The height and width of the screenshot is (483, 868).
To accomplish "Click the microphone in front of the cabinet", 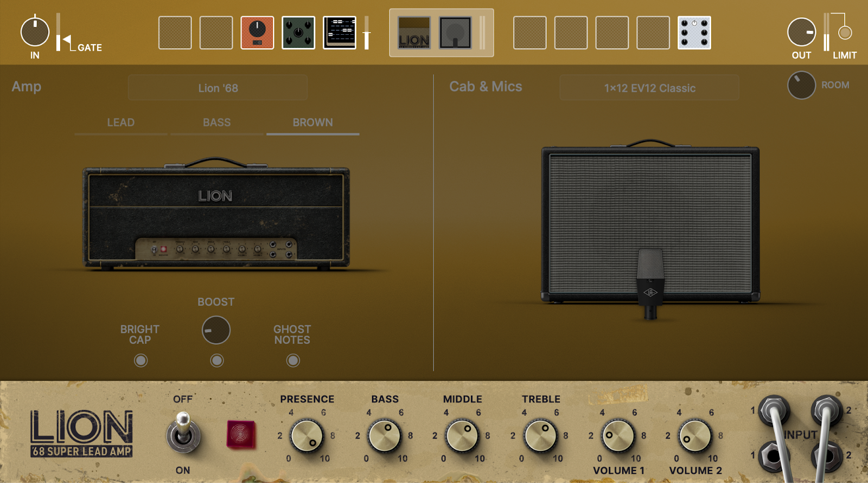I will (x=650, y=282).
